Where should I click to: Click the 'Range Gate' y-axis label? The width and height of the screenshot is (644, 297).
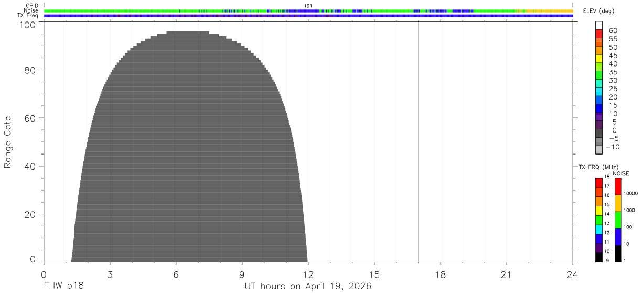(x=8, y=141)
